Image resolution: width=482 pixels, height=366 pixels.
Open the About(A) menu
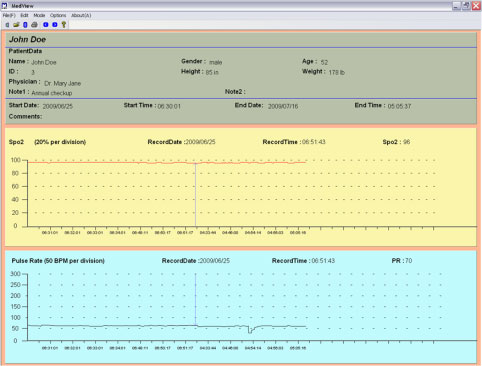[x=81, y=15]
